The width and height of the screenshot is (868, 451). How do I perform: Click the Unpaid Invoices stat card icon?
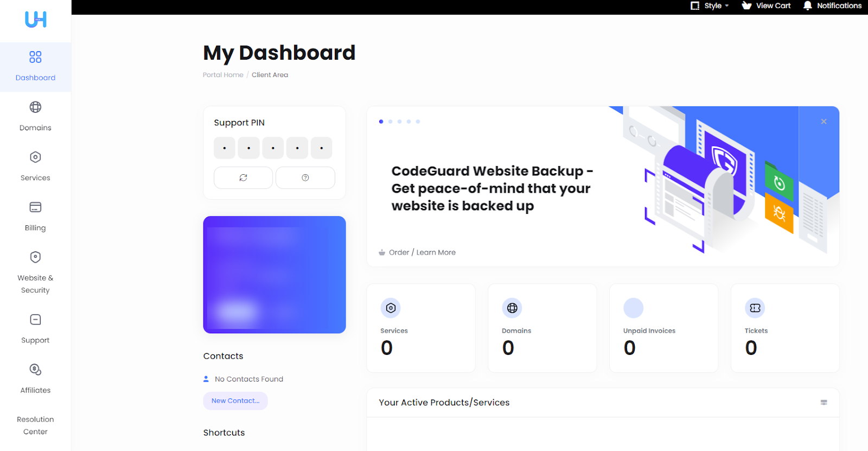(x=634, y=308)
